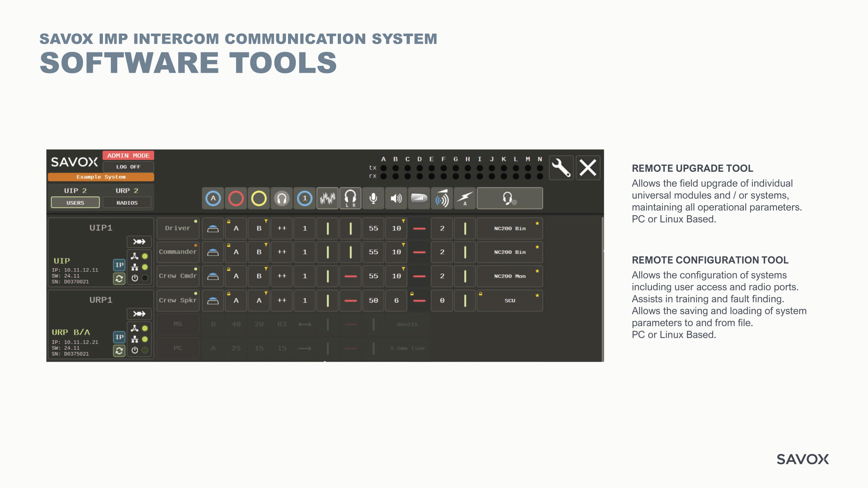
Task: Click the speaker volume column icon
Action: tap(396, 199)
